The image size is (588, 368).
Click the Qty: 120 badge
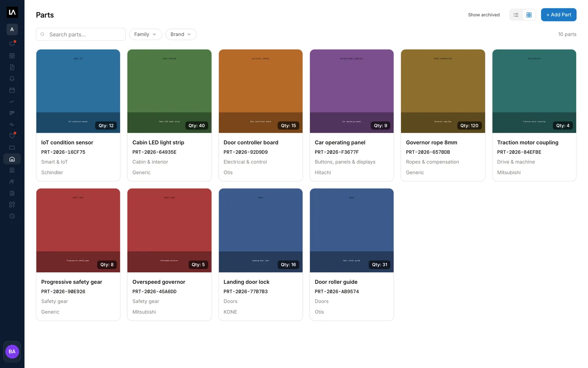tap(469, 125)
